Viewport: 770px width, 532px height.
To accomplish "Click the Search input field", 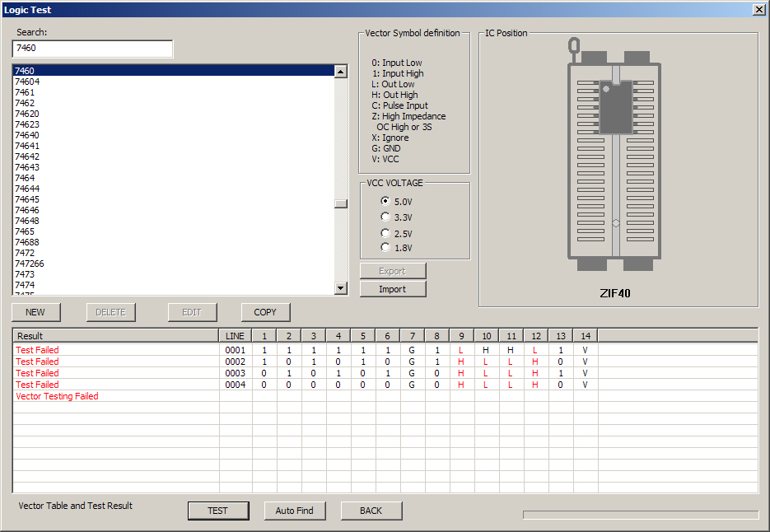I will 92,49.
